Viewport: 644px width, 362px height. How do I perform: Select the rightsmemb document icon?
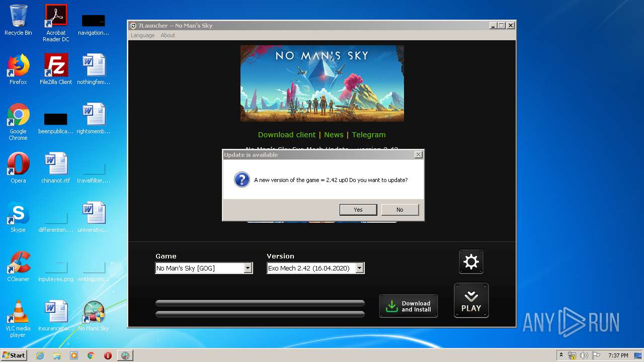pyautogui.click(x=94, y=119)
